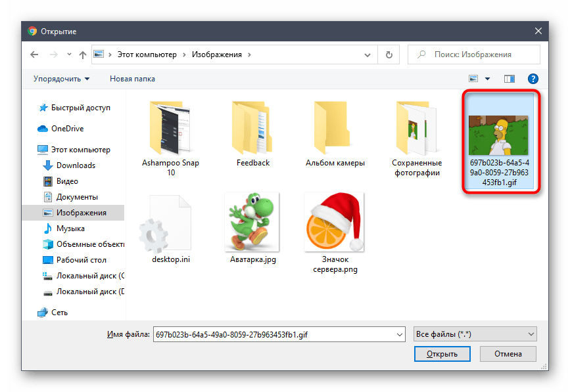Open the Упорядочить dropdown menu
Image resolution: width=570 pixels, height=392 pixels.
coord(62,79)
